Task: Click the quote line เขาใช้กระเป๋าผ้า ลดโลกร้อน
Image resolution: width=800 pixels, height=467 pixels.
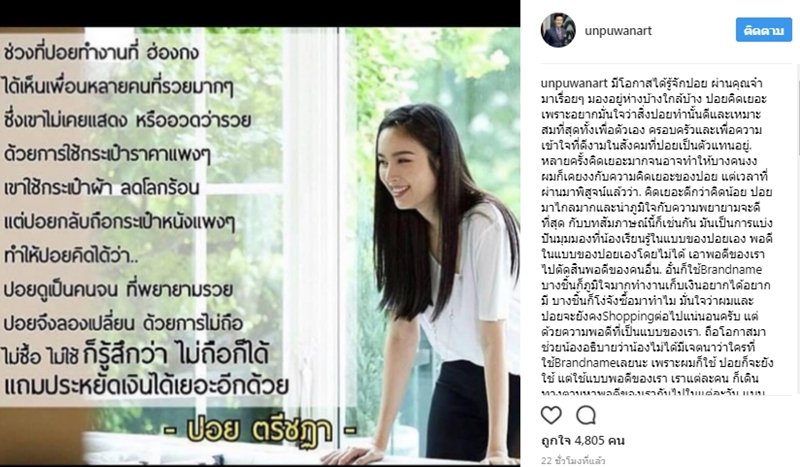Action: point(101,188)
